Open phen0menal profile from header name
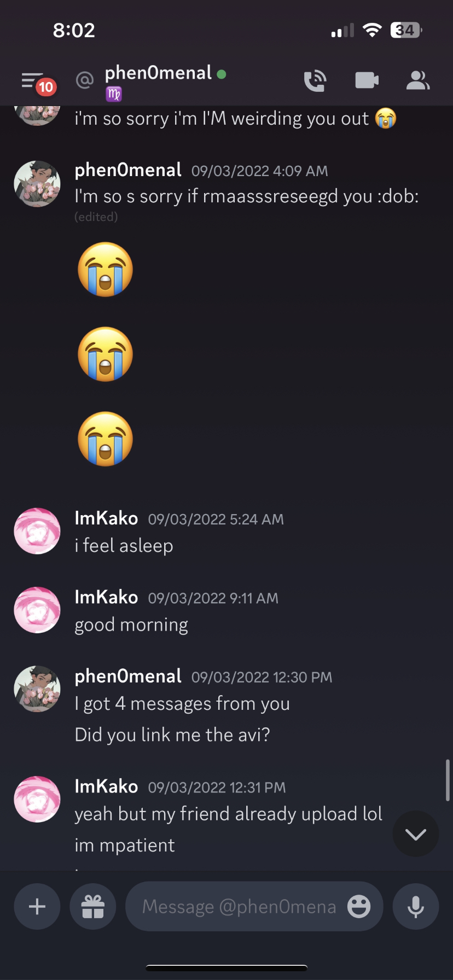The height and width of the screenshot is (980, 453). [158, 73]
